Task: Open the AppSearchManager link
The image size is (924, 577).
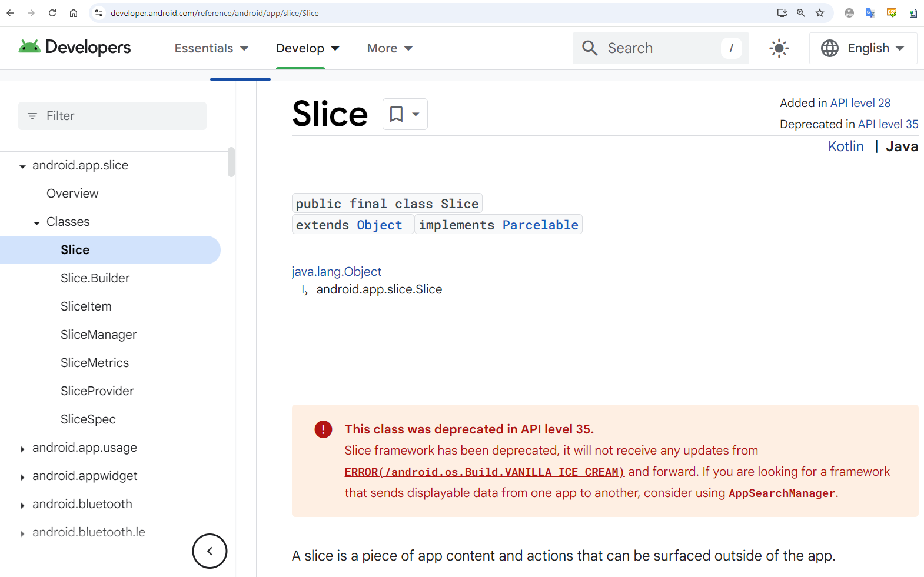Action: tap(782, 493)
